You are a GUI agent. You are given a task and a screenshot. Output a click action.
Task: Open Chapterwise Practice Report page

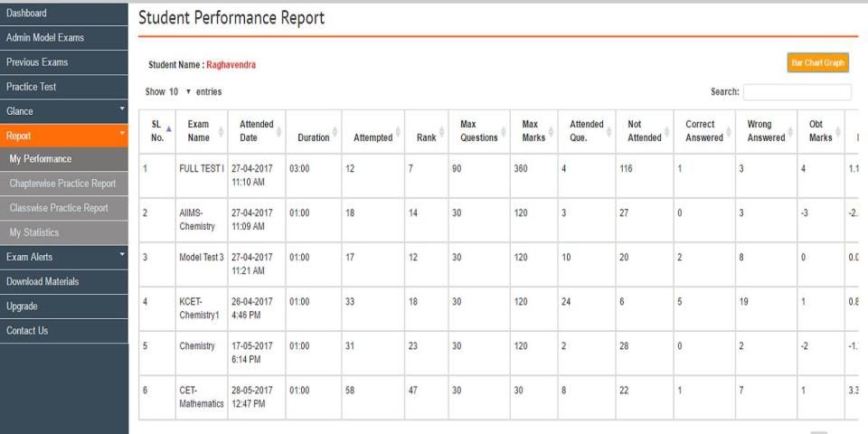[x=62, y=184]
